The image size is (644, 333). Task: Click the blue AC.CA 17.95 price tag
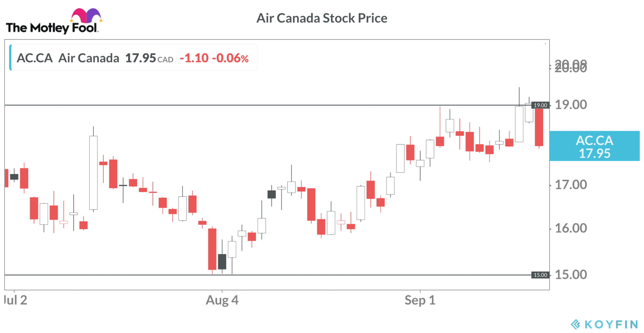pos(594,146)
